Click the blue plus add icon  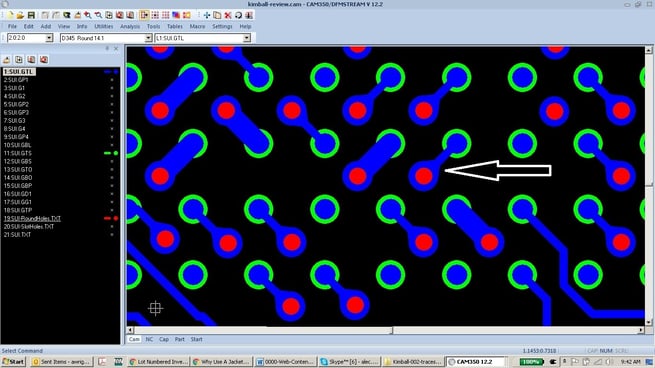[207, 15]
